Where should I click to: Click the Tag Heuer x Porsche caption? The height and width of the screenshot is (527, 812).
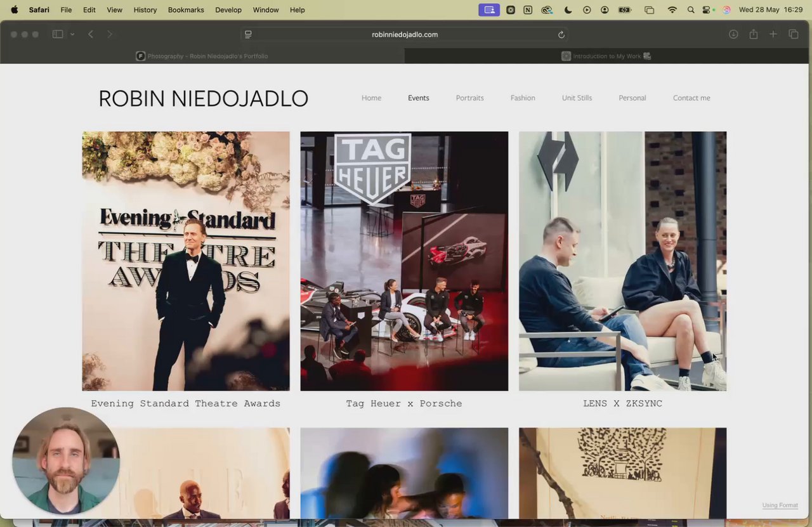(x=404, y=403)
